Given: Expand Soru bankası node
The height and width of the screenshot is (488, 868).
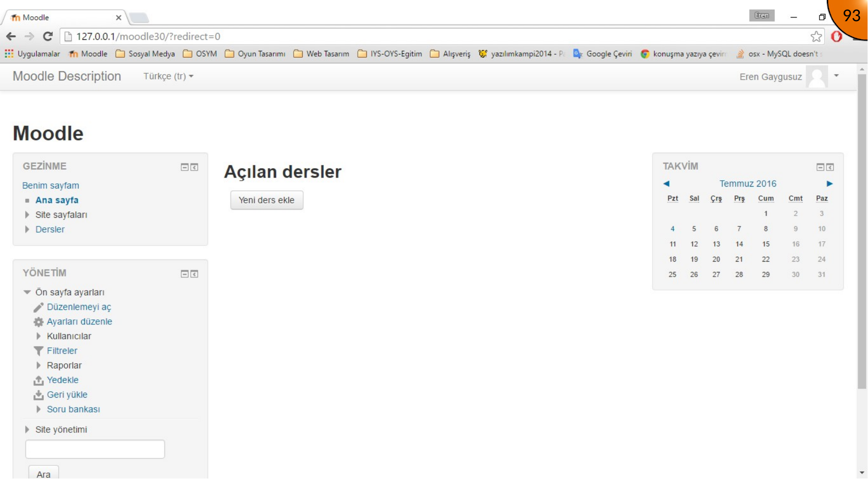Looking at the screenshot, I should click(x=38, y=409).
